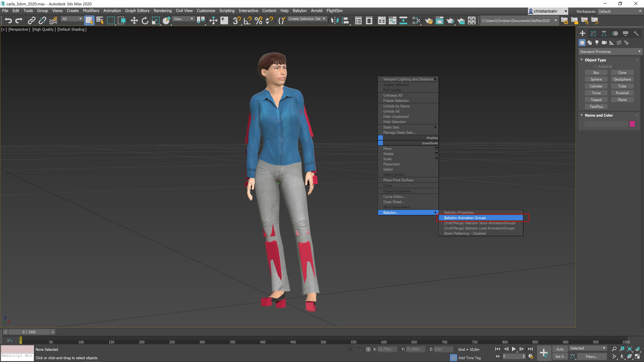Choose Babylon Animation Groups menu entry
The image size is (644, 362).
[x=465, y=218]
